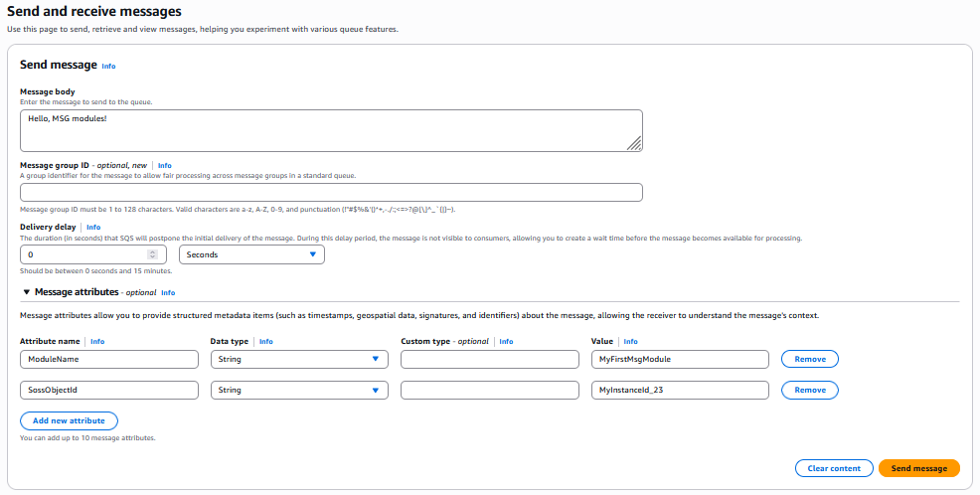
Task: Click the Message body text area
Action: coord(328,130)
